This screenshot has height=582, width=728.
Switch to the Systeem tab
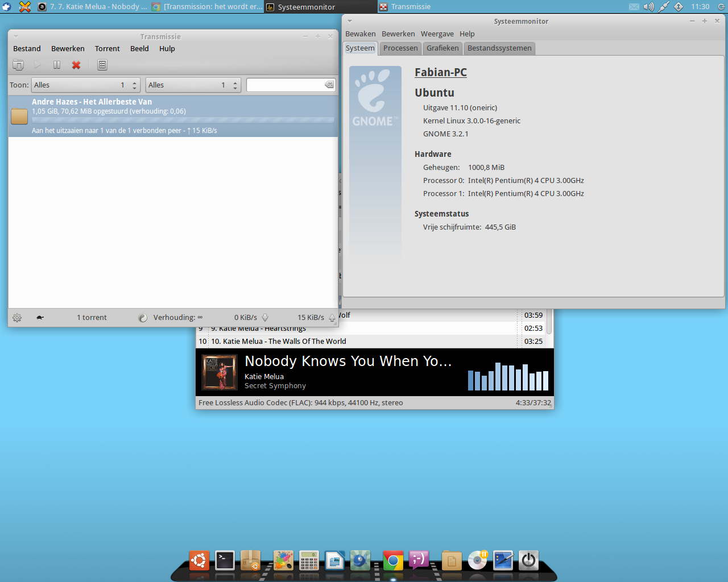coord(360,48)
